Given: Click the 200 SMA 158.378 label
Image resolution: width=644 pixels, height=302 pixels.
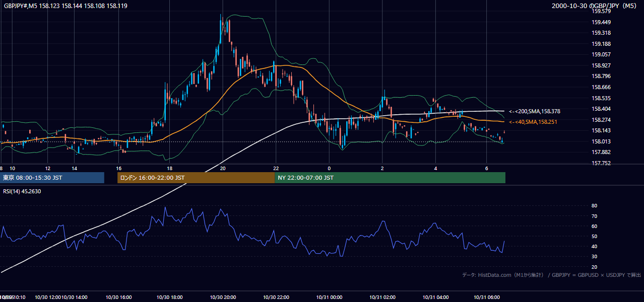Looking at the screenshot, I should tap(534, 111).
